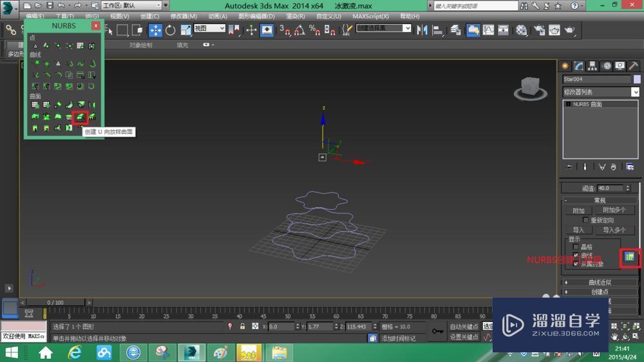Image resolution: width=644 pixels, height=362 pixels.
Task: Select the Scale tool
Action: [x=185, y=30]
